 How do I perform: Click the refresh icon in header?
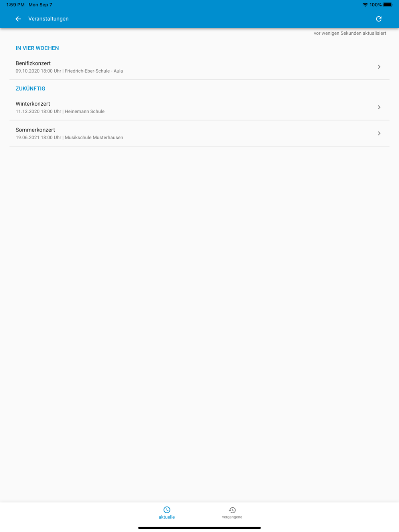[x=379, y=19]
